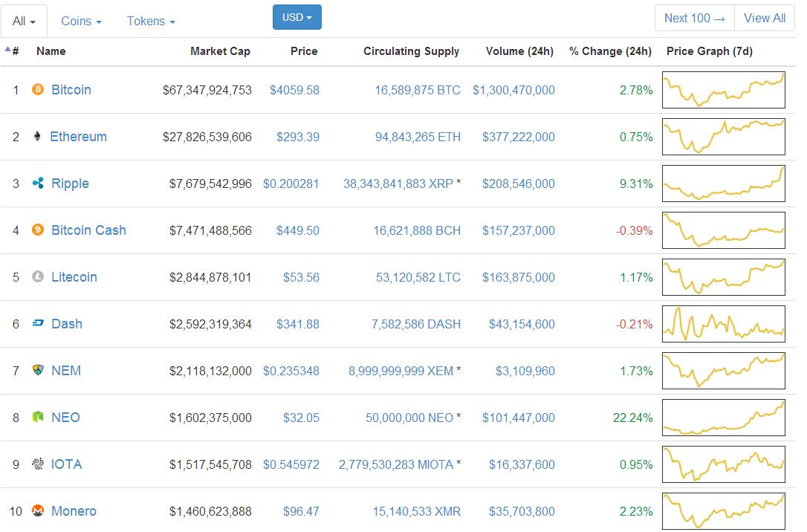
Task: Open the NEM coin page link
Action: (65, 371)
